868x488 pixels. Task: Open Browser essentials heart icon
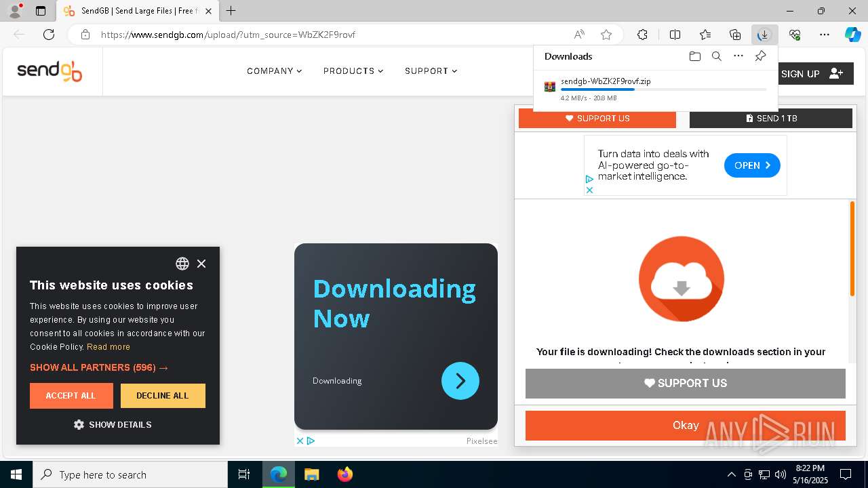795,35
